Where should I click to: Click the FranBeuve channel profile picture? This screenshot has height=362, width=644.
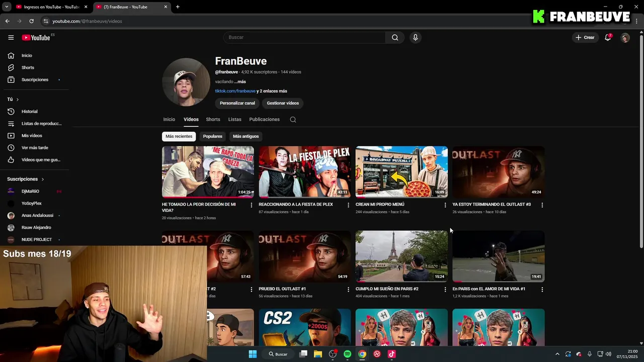[x=186, y=82]
